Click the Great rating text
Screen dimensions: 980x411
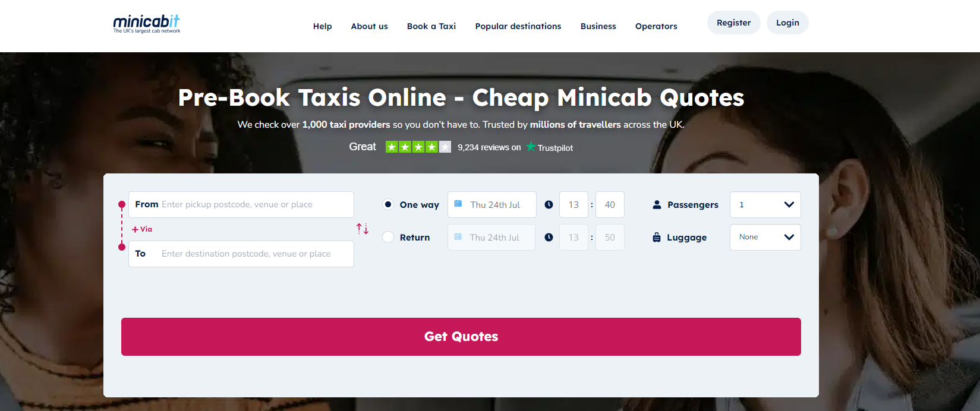363,147
